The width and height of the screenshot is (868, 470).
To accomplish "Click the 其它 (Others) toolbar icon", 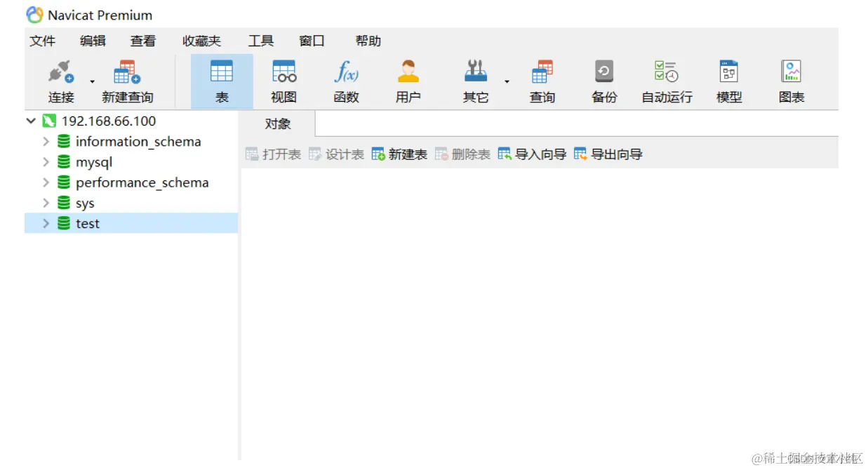I will [x=476, y=82].
